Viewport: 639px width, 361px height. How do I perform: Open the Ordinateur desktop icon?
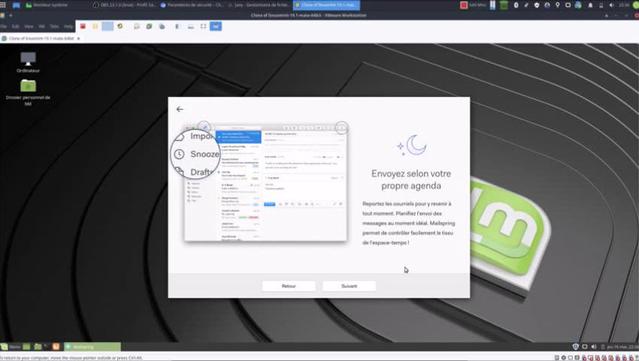pyautogui.click(x=28, y=62)
